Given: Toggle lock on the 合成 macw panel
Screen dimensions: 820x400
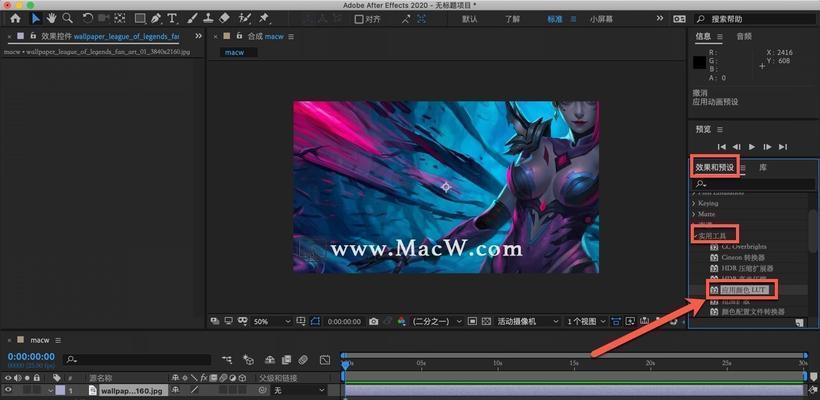Looking at the screenshot, I should pos(239,36).
